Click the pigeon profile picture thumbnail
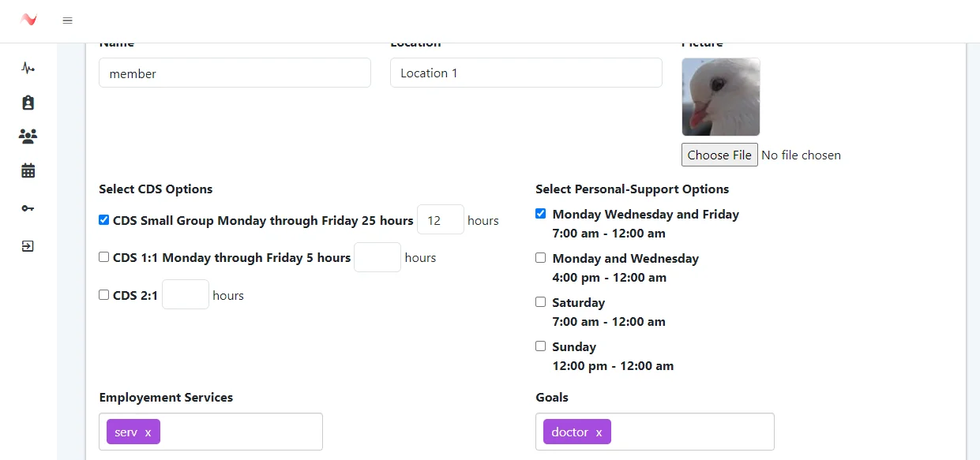980x460 pixels. point(721,97)
